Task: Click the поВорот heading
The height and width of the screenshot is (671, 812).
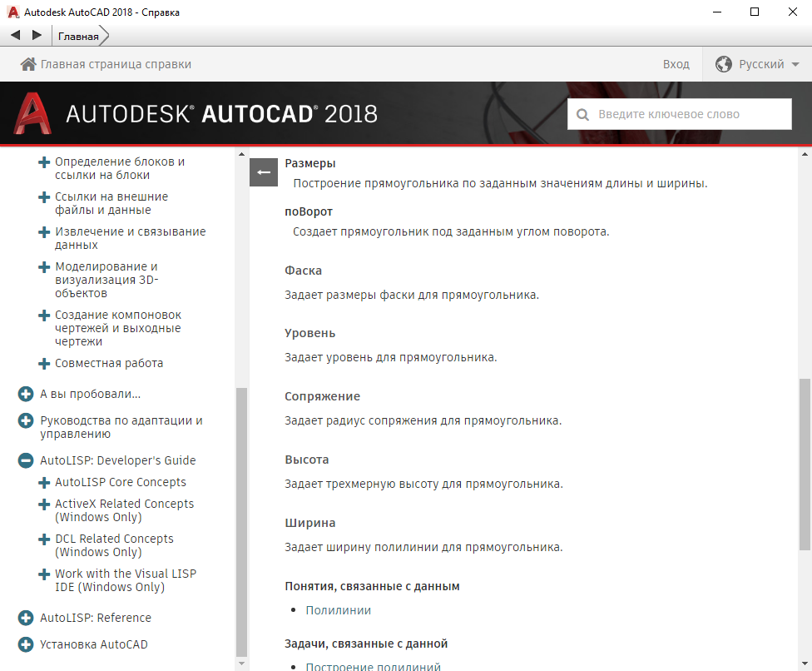Action: (309, 211)
